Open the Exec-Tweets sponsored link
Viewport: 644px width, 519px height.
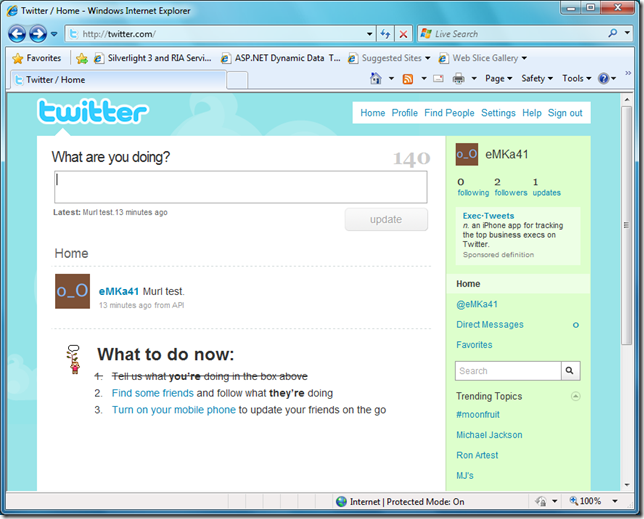(x=488, y=216)
